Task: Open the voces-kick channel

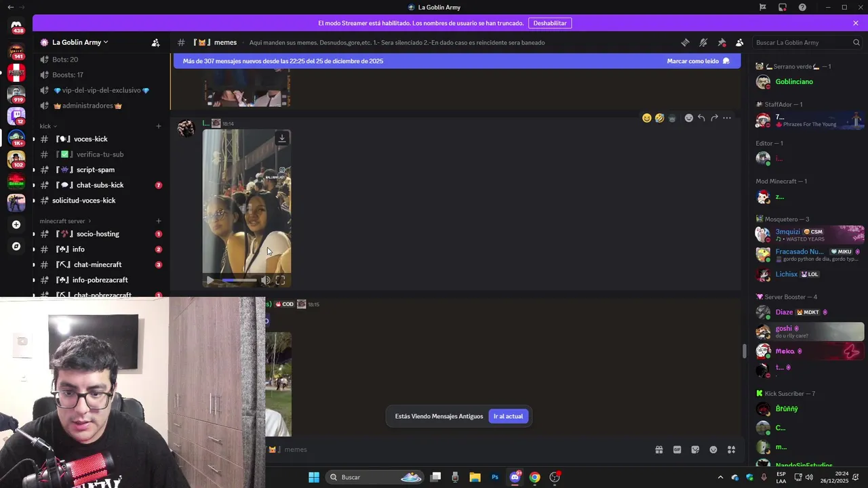Action: (100, 139)
